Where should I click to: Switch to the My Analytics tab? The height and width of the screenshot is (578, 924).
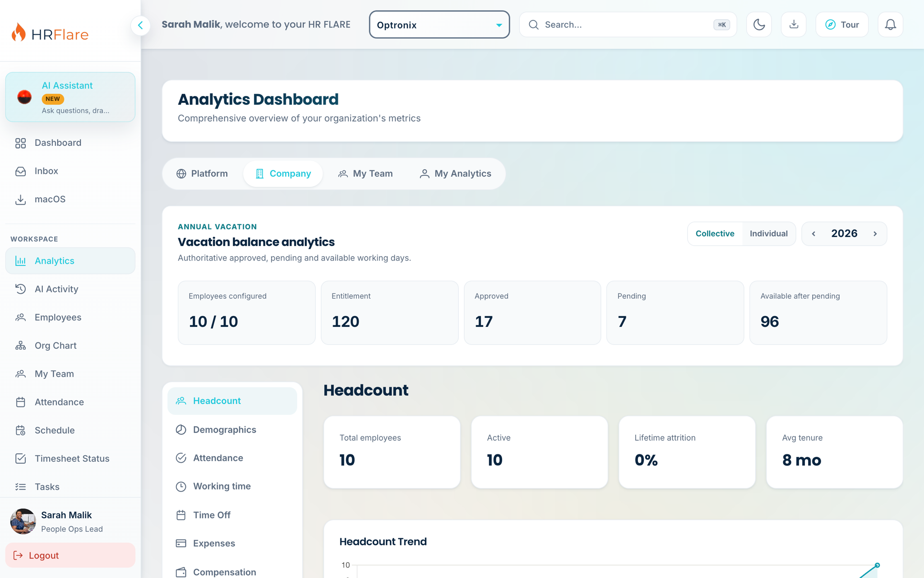click(455, 173)
